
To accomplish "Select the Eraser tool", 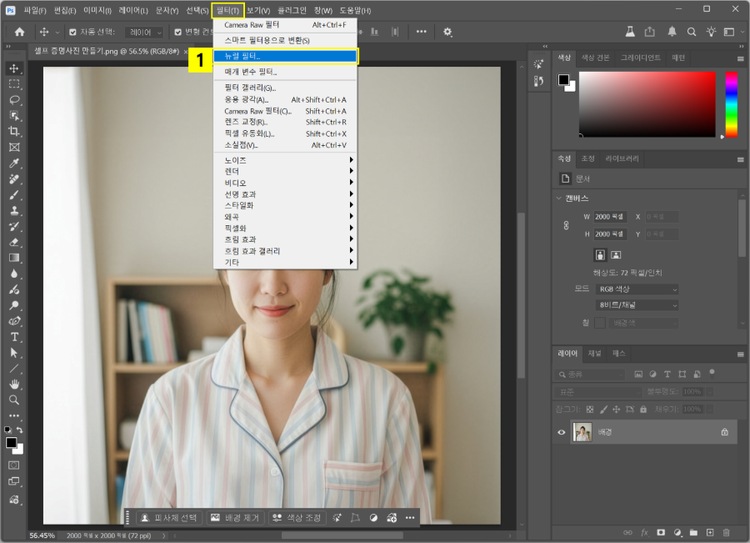I will tap(14, 242).
